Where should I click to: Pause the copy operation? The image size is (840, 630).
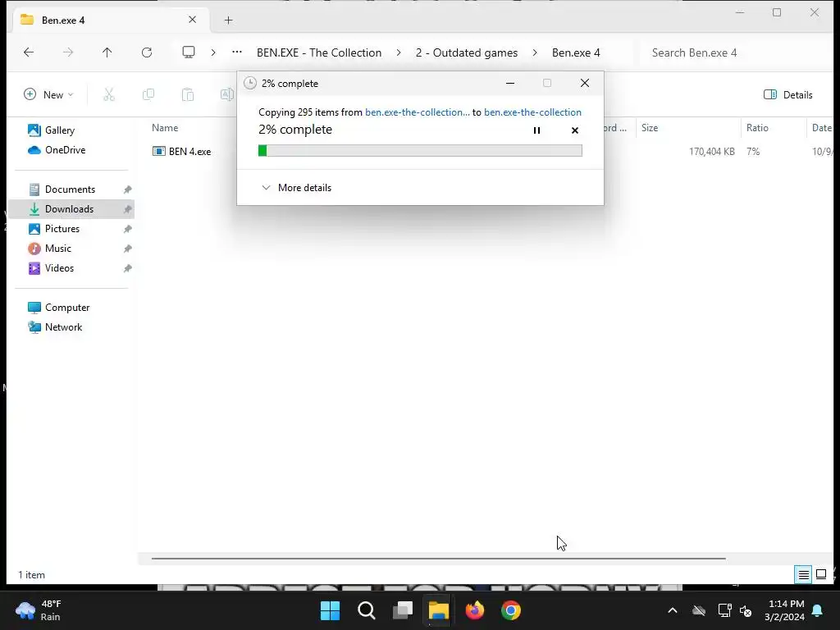pyautogui.click(x=536, y=130)
